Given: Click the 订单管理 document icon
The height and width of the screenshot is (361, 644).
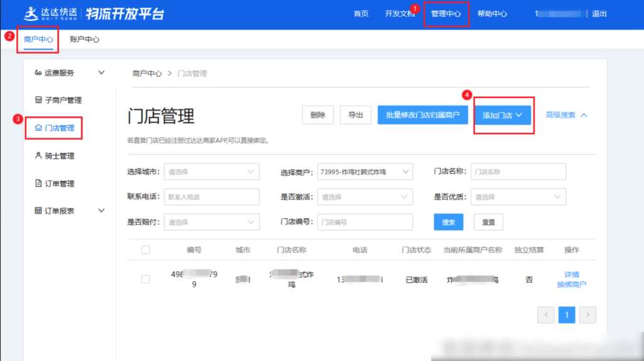Looking at the screenshot, I should click(38, 184).
